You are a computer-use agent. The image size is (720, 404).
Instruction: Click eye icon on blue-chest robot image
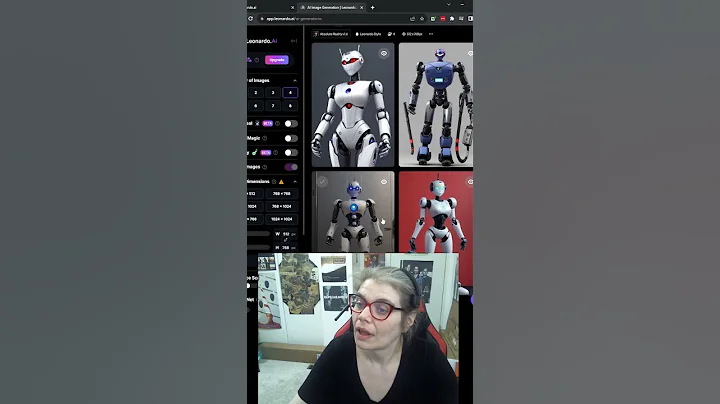(x=470, y=54)
